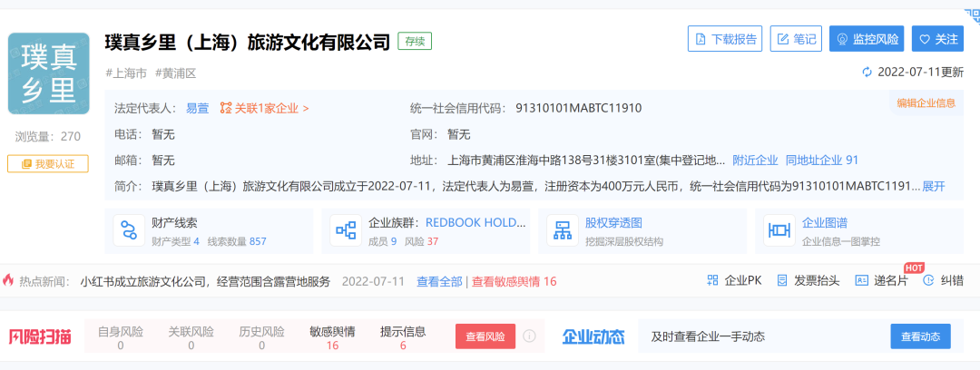Open legal representative 易萱 link

click(x=198, y=108)
